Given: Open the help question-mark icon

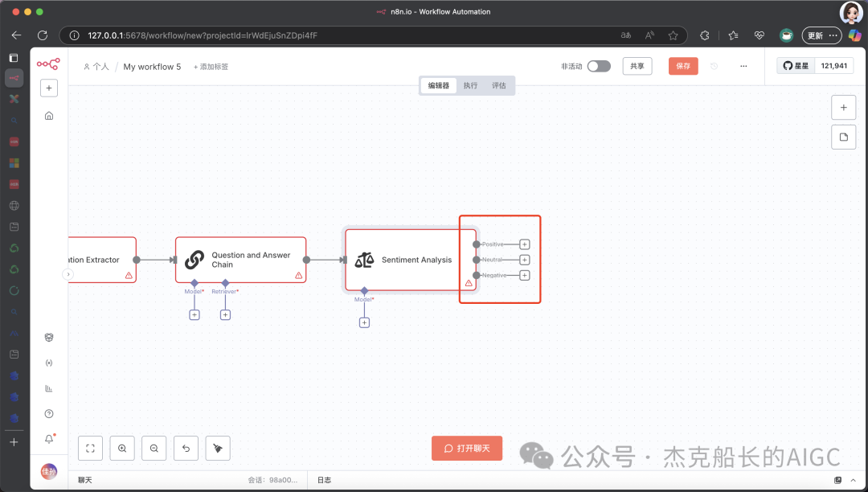Looking at the screenshot, I should click(49, 414).
